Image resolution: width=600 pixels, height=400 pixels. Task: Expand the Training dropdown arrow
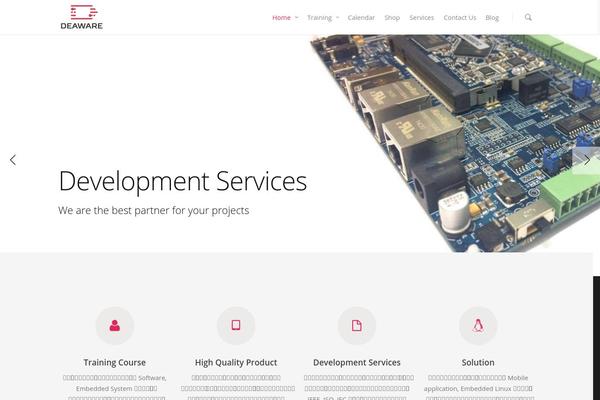pos(338,18)
